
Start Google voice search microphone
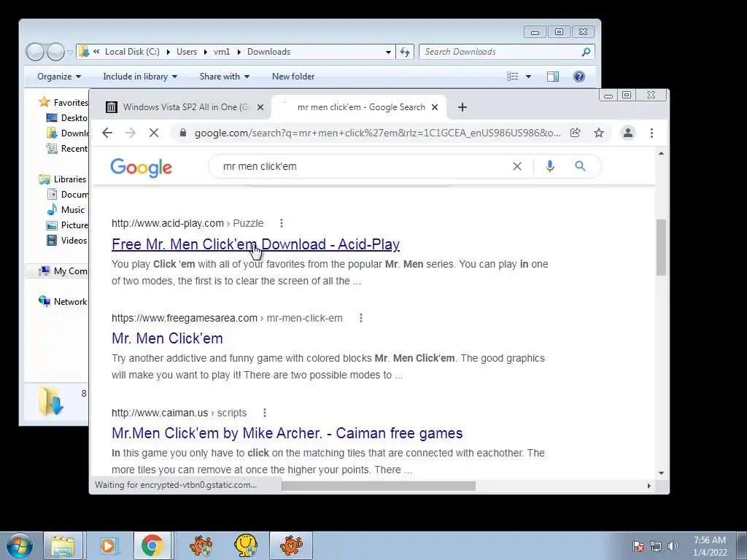pyautogui.click(x=550, y=166)
